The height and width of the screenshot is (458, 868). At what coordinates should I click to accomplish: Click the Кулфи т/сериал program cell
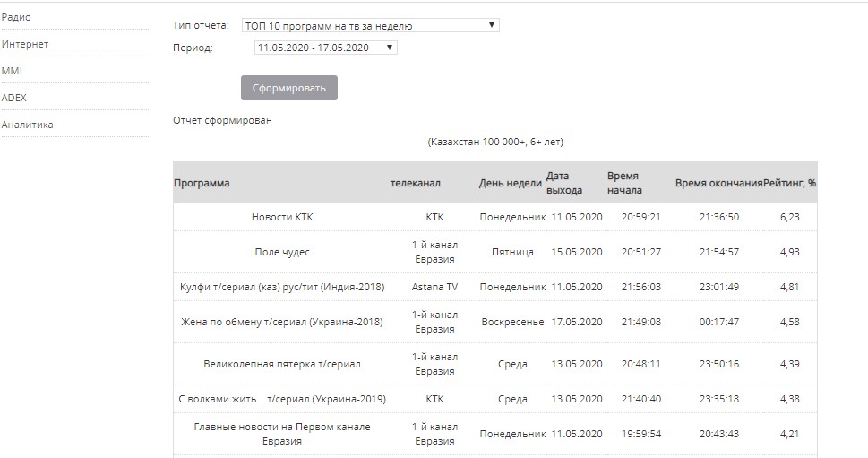coord(282,287)
